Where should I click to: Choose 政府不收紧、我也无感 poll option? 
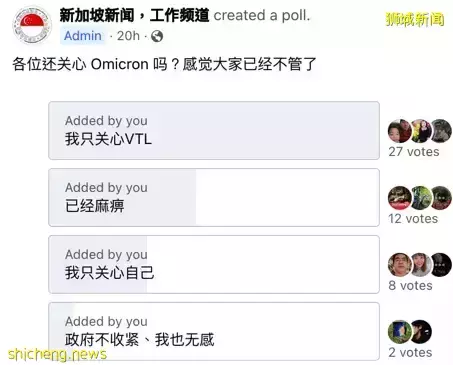tap(214, 331)
